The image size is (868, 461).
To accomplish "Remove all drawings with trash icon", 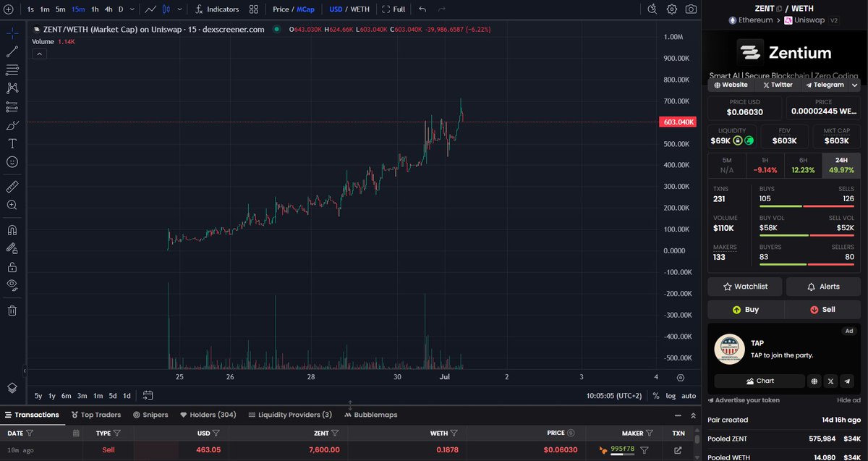I will click(x=12, y=310).
